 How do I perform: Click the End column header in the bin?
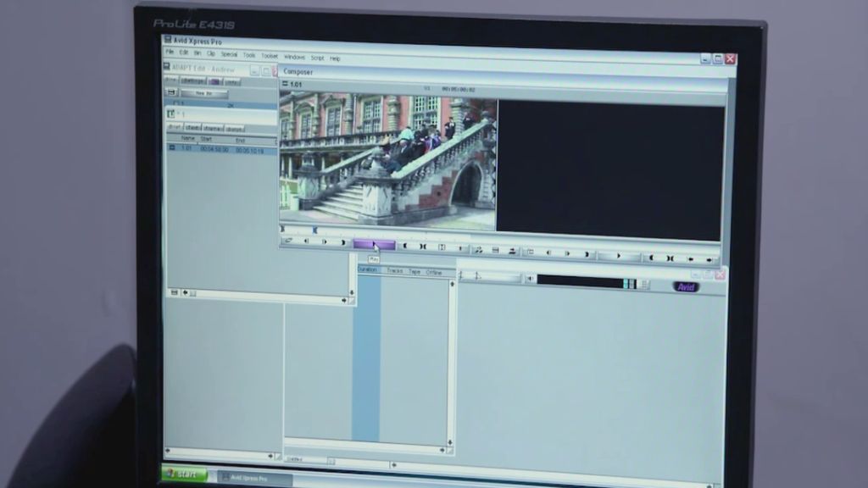click(240, 141)
